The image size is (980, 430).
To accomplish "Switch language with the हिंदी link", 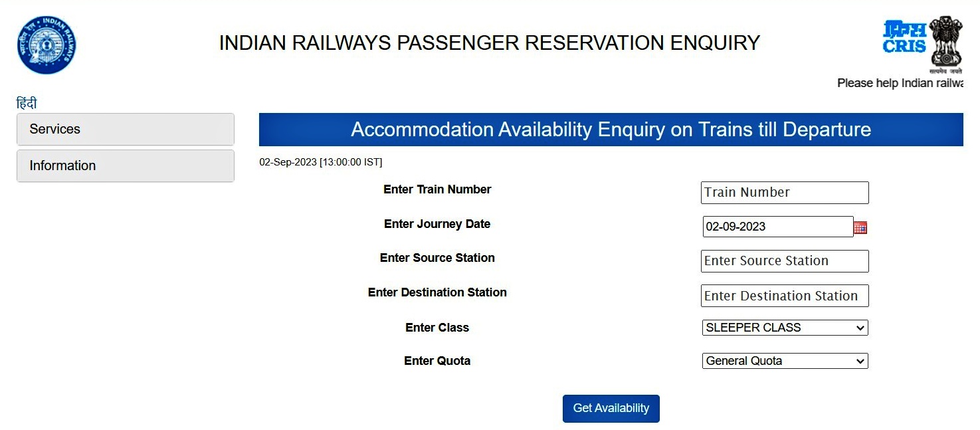I will (27, 104).
